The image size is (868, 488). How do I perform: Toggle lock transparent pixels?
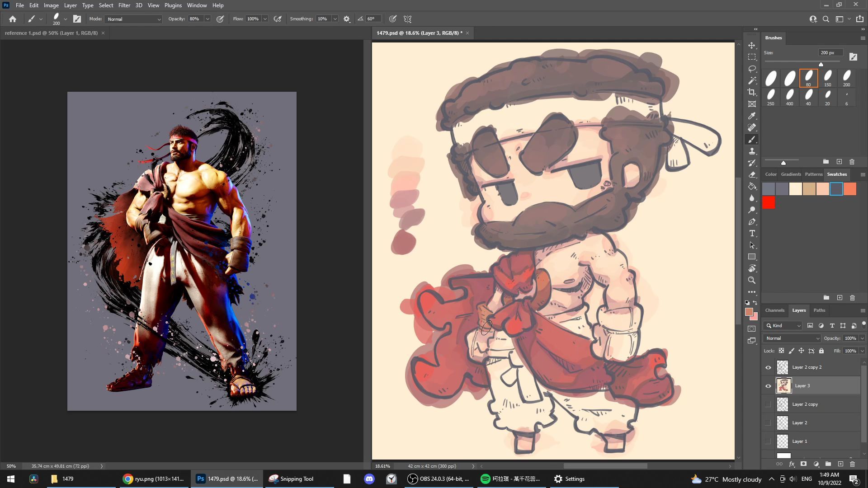click(x=781, y=351)
